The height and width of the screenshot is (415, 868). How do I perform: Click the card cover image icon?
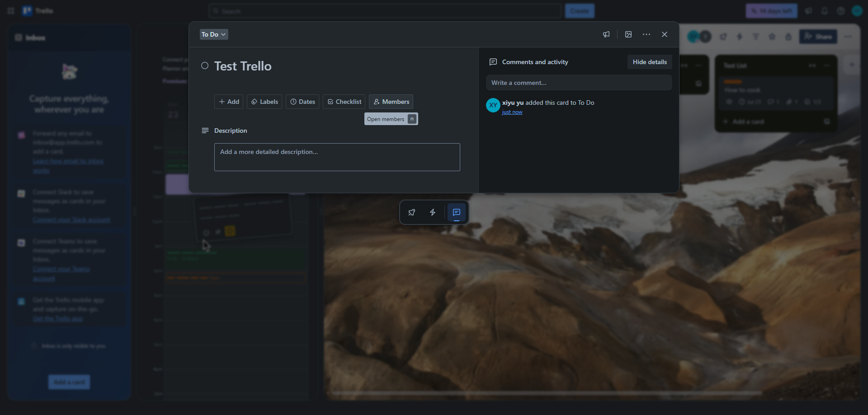tap(628, 34)
